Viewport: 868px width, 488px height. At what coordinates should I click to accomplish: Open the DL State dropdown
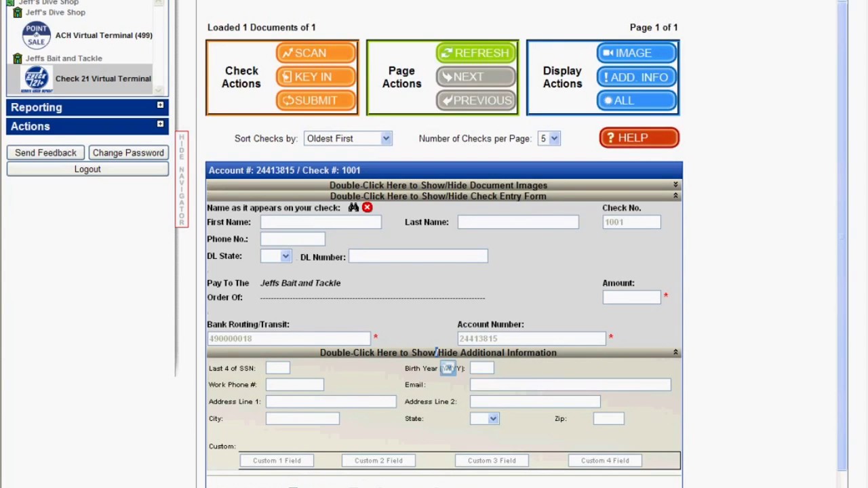276,256
